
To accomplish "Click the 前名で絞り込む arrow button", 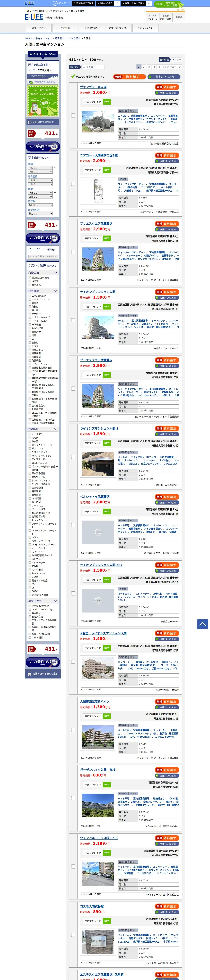I will (42, 76).
